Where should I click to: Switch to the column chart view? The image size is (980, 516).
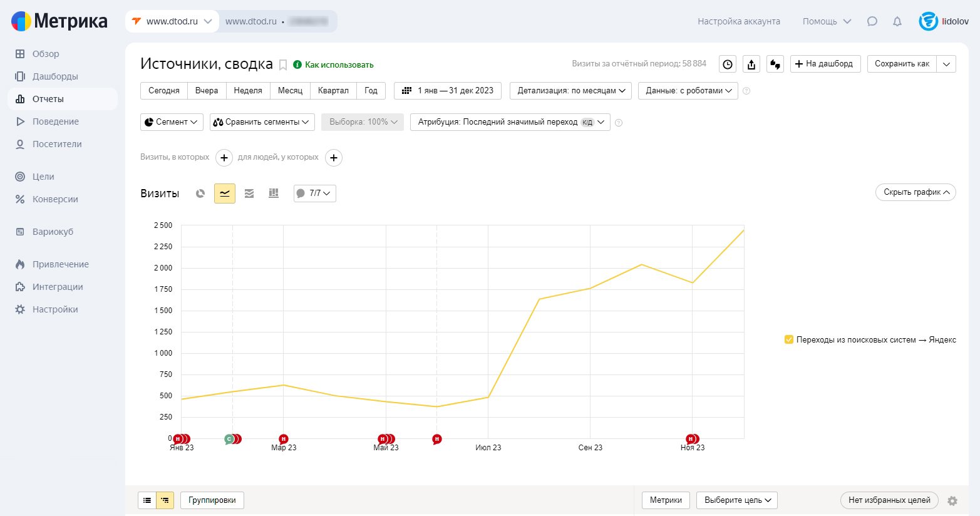(x=274, y=194)
